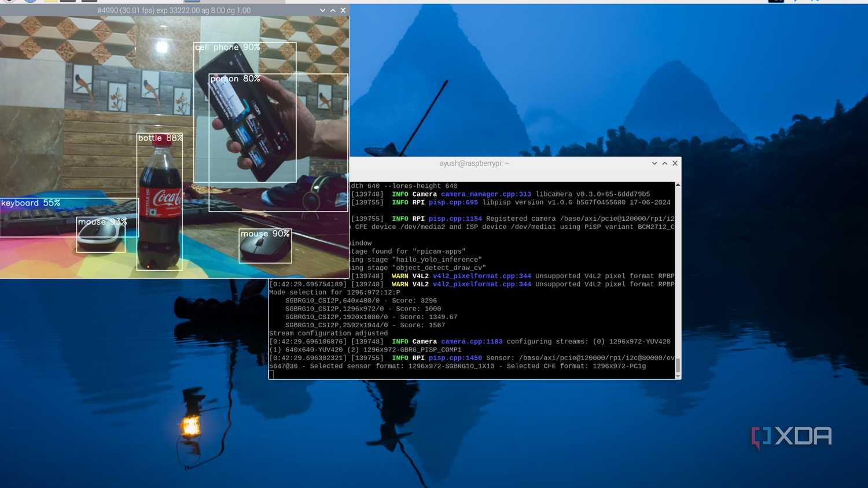Viewport: 868px width, 488px height.
Task: Click 'camera.cpp:1183' in terminal output
Action: [x=472, y=342]
